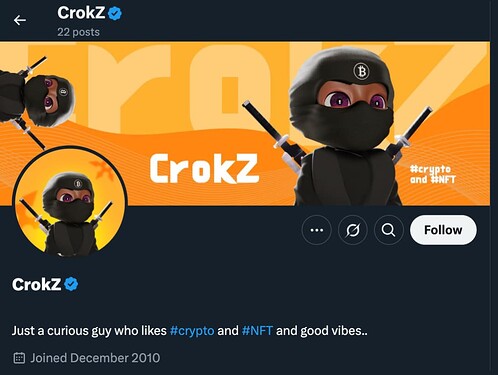498x375 pixels.
Task: Click the CrokZ title in the top header
Action: click(81, 13)
